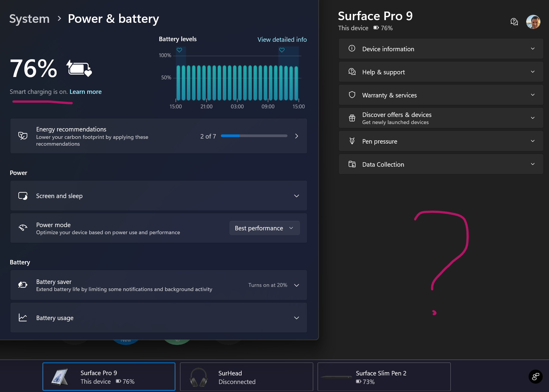Click the smart charging battery heart icon

tap(79, 69)
